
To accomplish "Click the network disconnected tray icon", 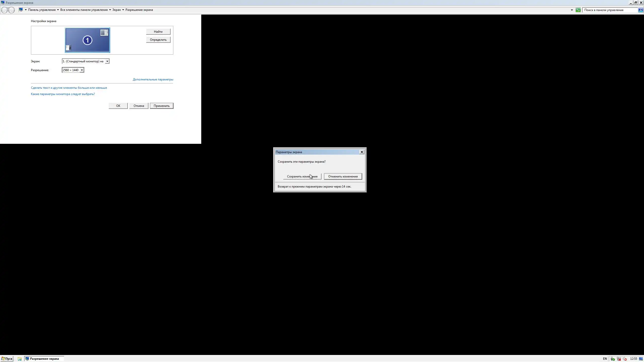I will (619, 359).
